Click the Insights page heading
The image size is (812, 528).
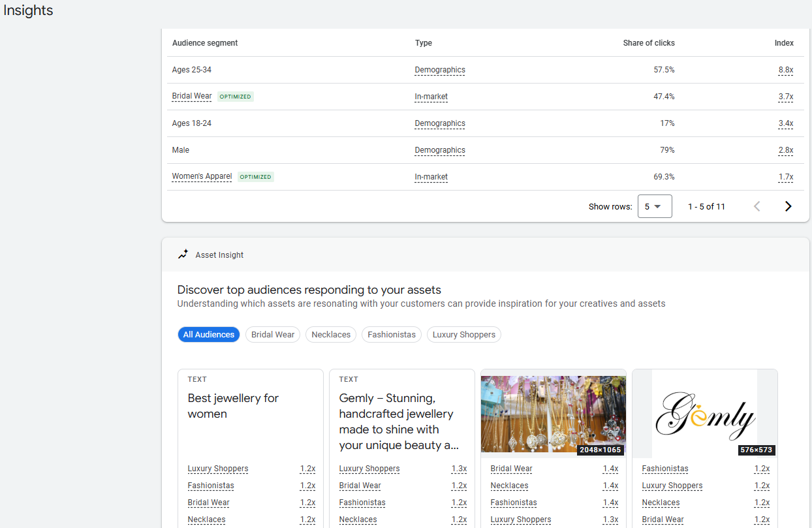tap(28, 10)
